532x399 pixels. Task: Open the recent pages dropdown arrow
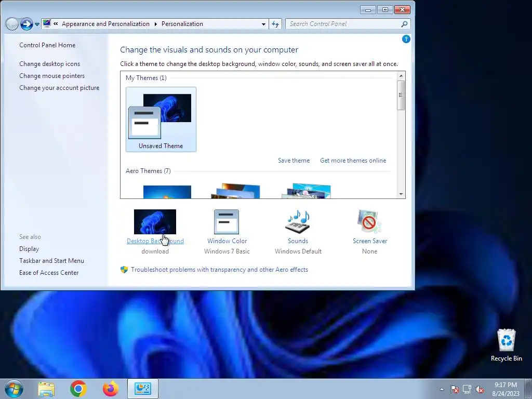[37, 24]
